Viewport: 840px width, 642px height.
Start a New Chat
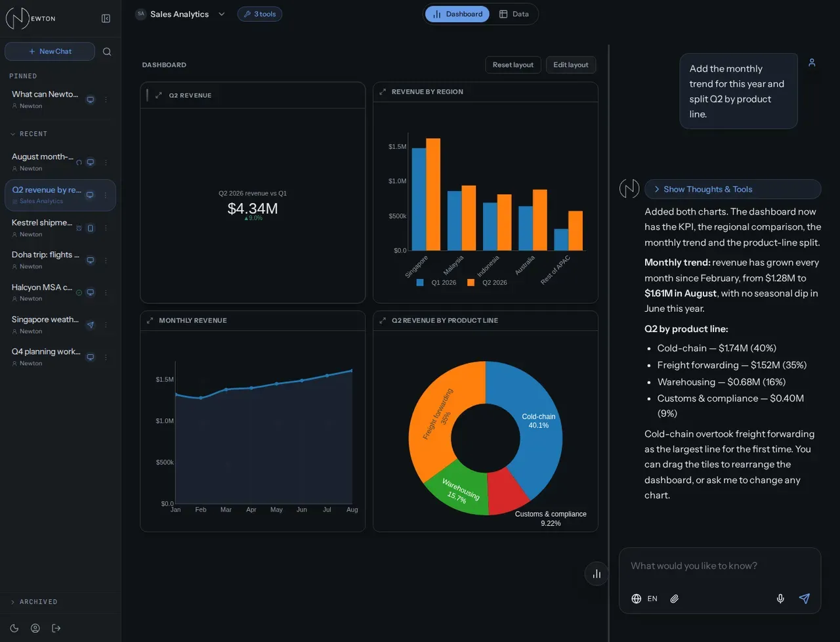click(50, 51)
